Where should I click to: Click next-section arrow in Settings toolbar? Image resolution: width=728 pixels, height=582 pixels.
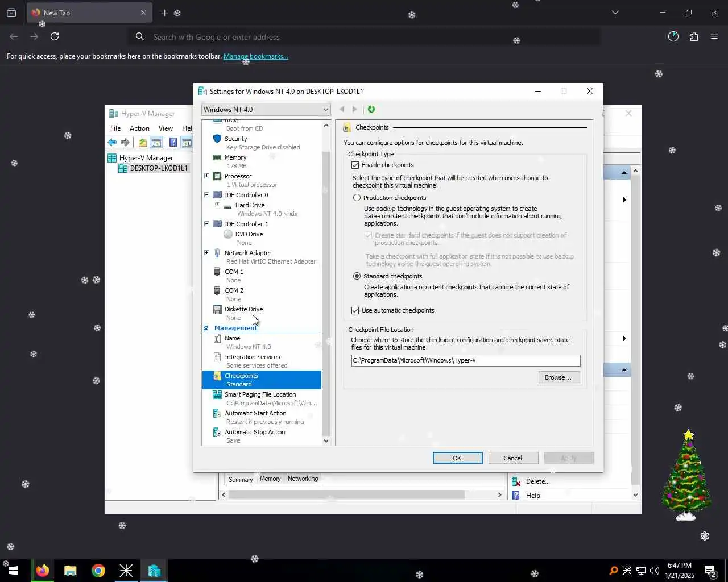[354, 109]
